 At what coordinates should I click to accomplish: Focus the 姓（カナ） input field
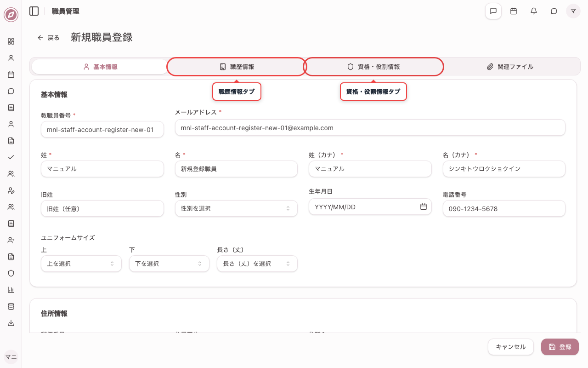click(370, 169)
